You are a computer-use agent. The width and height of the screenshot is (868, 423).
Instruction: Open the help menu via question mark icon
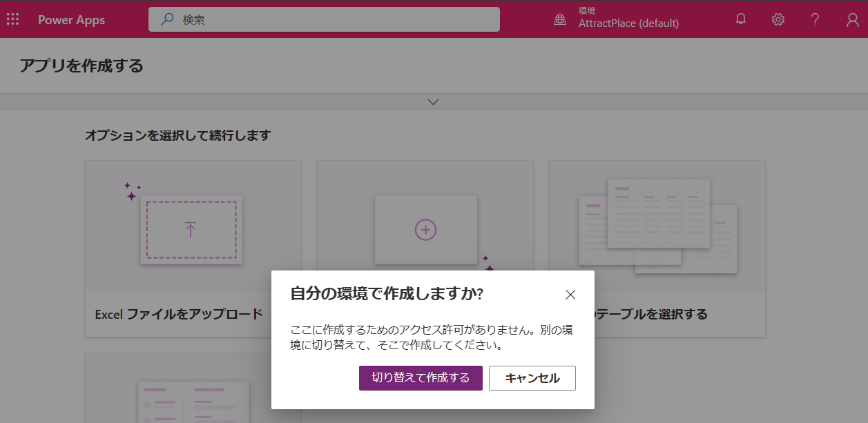tap(815, 19)
